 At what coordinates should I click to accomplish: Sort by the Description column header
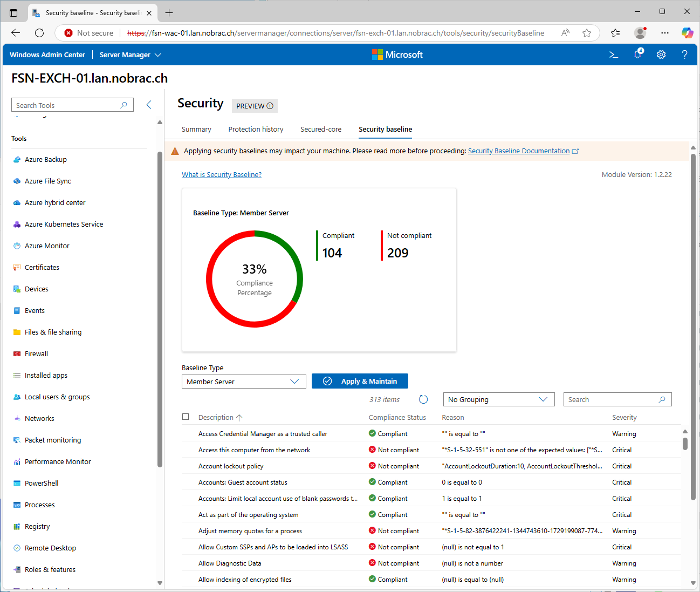click(x=221, y=417)
